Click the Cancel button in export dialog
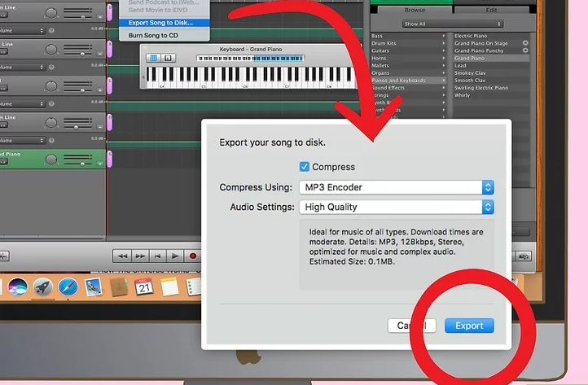 [x=412, y=326]
